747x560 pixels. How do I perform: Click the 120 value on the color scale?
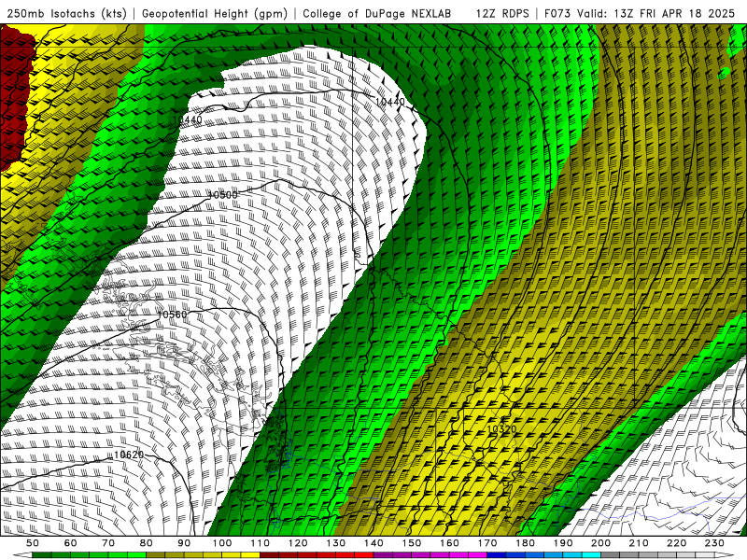(298, 543)
